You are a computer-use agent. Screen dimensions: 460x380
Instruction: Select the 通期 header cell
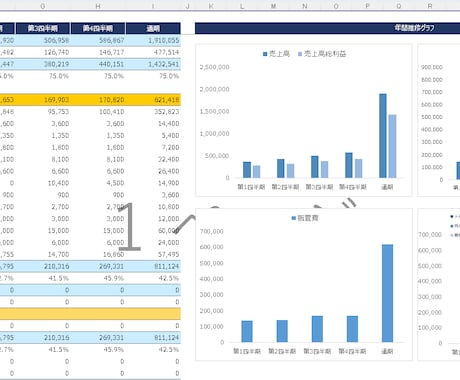[153, 28]
